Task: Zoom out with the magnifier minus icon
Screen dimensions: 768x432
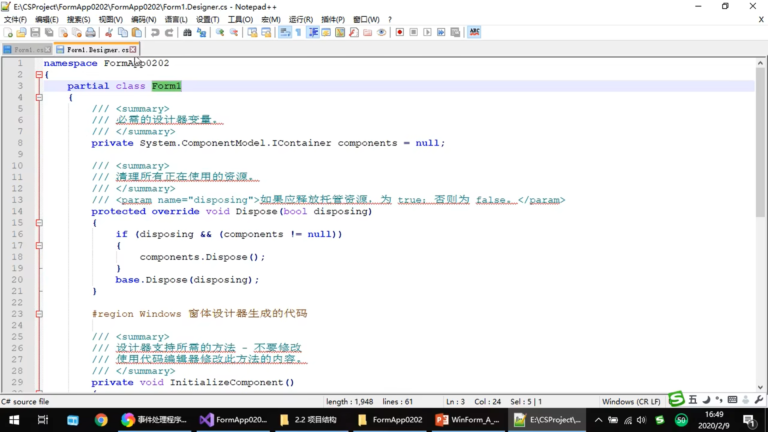Action: point(234,32)
